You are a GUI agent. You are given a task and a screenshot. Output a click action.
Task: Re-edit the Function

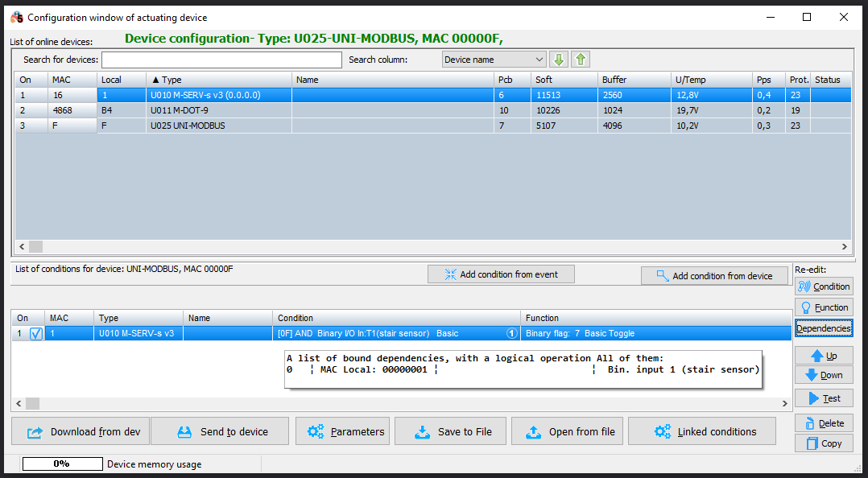[x=824, y=307]
